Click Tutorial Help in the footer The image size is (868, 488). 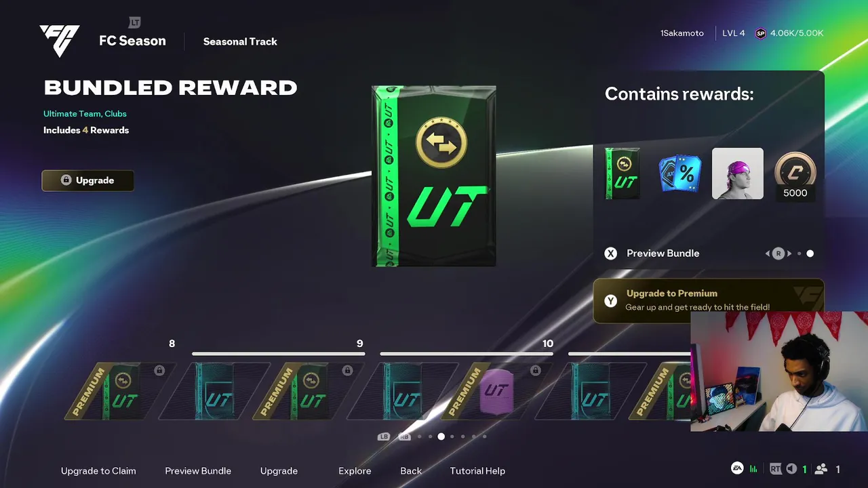coord(477,471)
